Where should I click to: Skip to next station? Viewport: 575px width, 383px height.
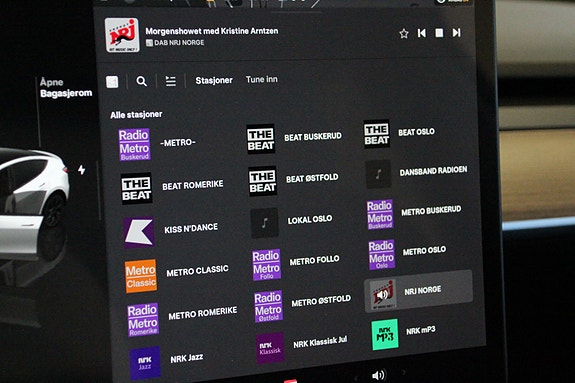456,33
